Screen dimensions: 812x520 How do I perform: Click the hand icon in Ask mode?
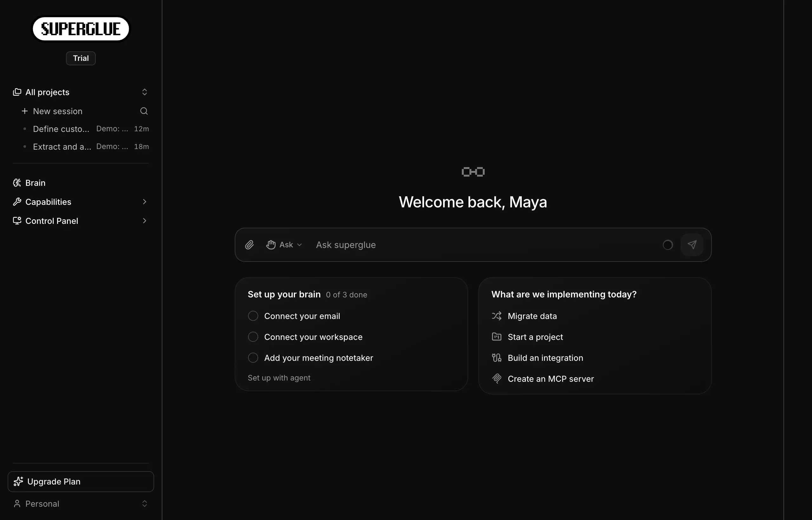(x=271, y=245)
